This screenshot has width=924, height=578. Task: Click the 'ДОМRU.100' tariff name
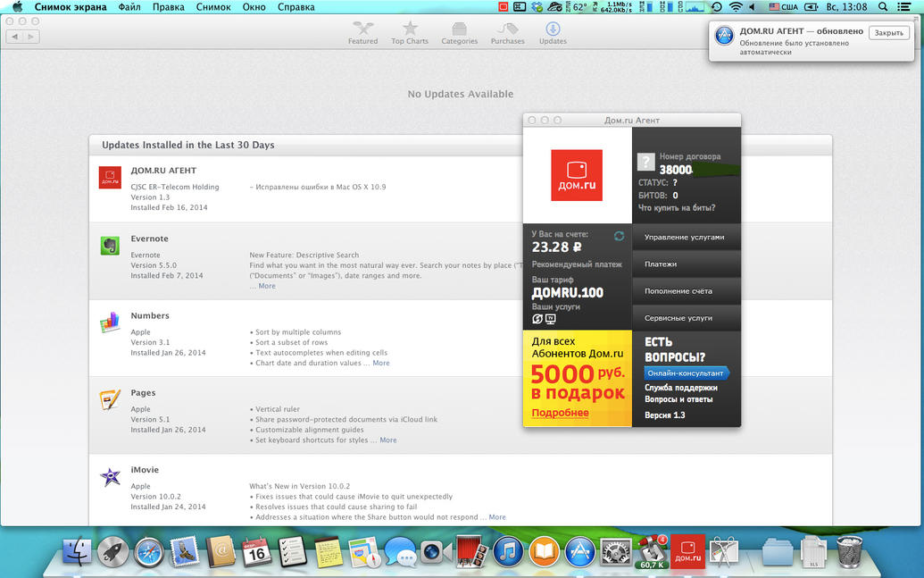[x=568, y=292]
